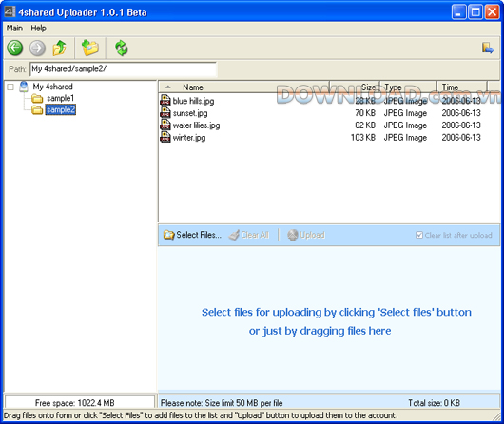Click the gray Forward arrow icon
The width and height of the screenshot is (504, 424).
[38, 48]
